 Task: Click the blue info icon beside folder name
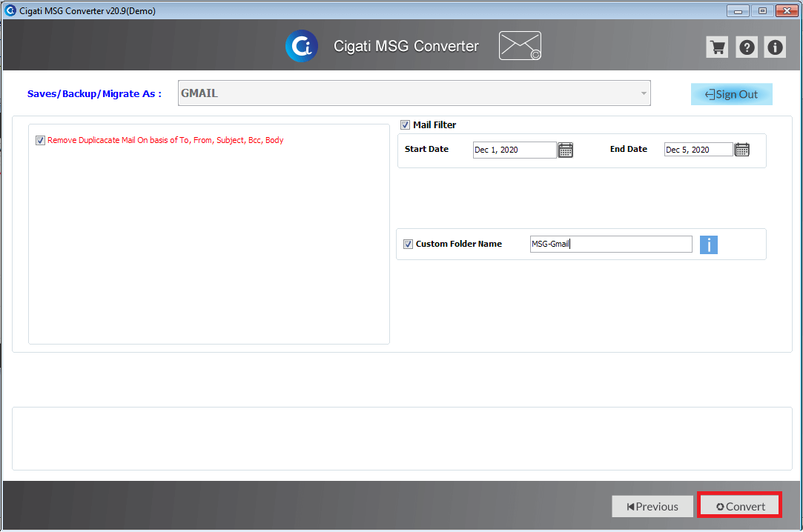pyautogui.click(x=709, y=245)
